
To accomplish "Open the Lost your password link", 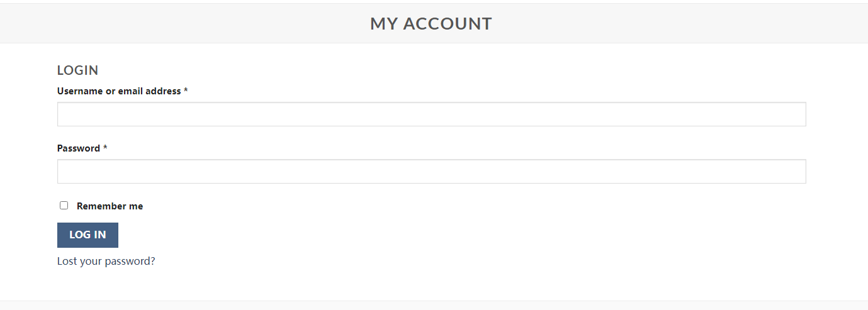I will pyautogui.click(x=106, y=261).
